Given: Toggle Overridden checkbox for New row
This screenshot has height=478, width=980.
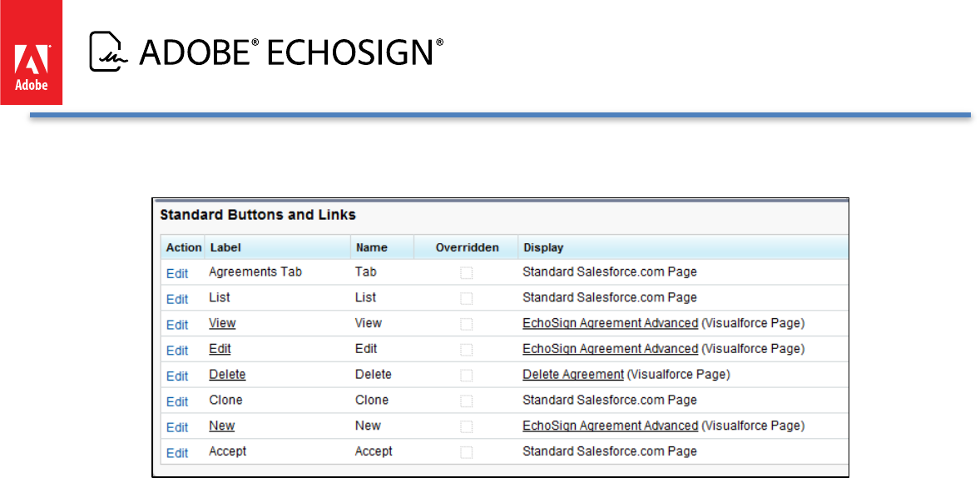Looking at the screenshot, I should (466, 426).
